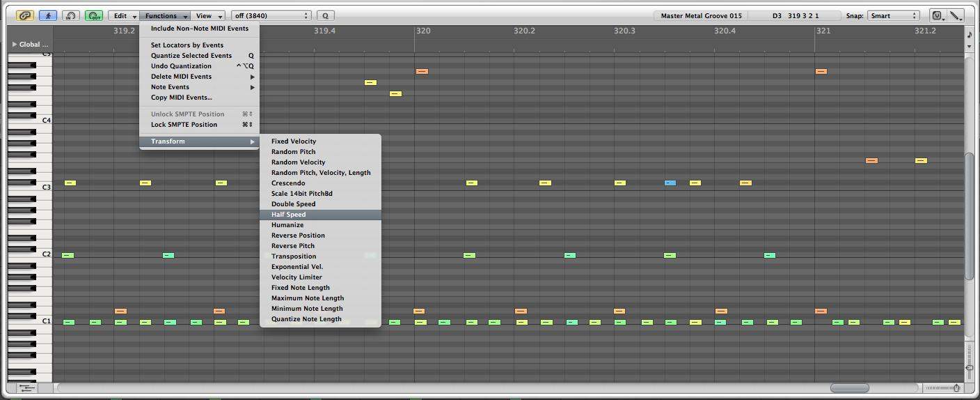This screenshot has width=980, height=400.
Task: Open the quantize value off (3840) popup
Action: tap(271, 15)
